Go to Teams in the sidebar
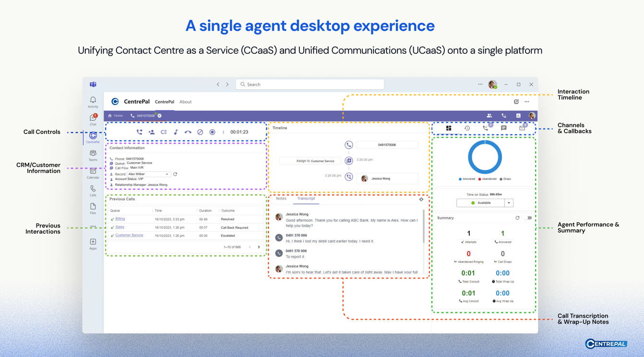 coord(93,155)
